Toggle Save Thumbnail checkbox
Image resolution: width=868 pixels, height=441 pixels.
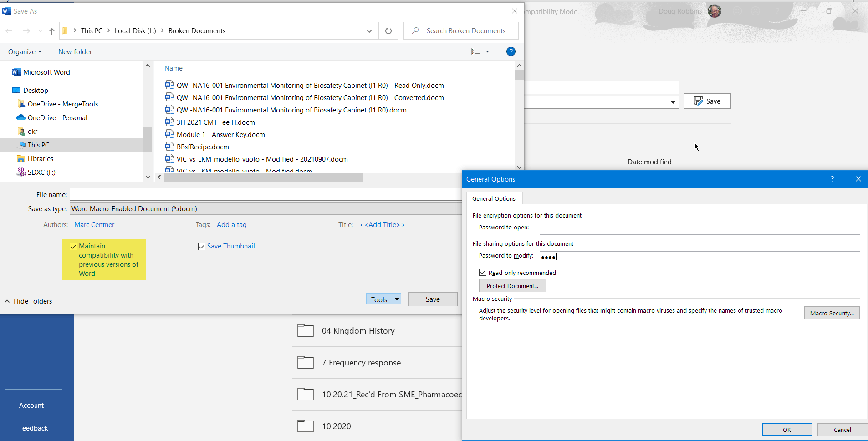[x=202, y=247]
